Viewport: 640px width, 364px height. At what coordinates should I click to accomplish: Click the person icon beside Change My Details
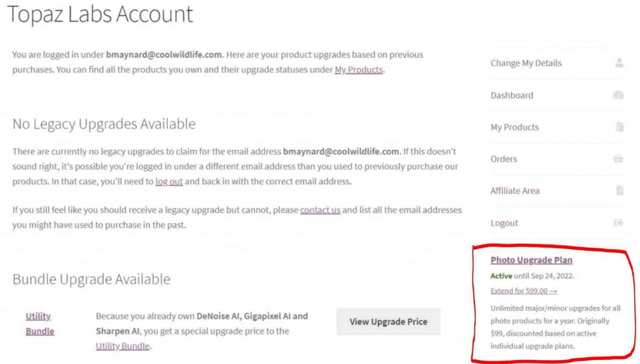point(619,63)
